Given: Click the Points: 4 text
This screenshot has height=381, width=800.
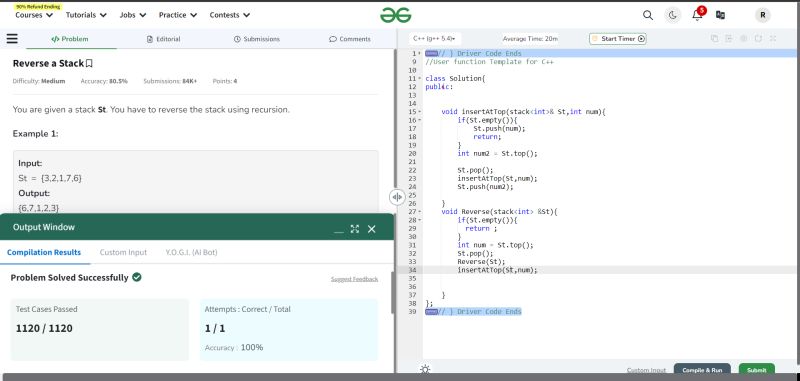Looking at the screenshot, I should [x=225, y=81].
